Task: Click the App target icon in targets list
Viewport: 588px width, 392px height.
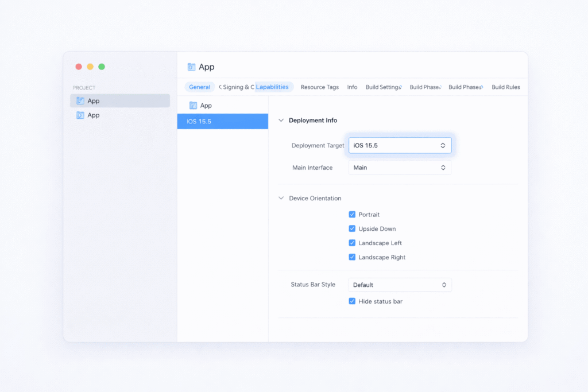Action: coord(193,106)
